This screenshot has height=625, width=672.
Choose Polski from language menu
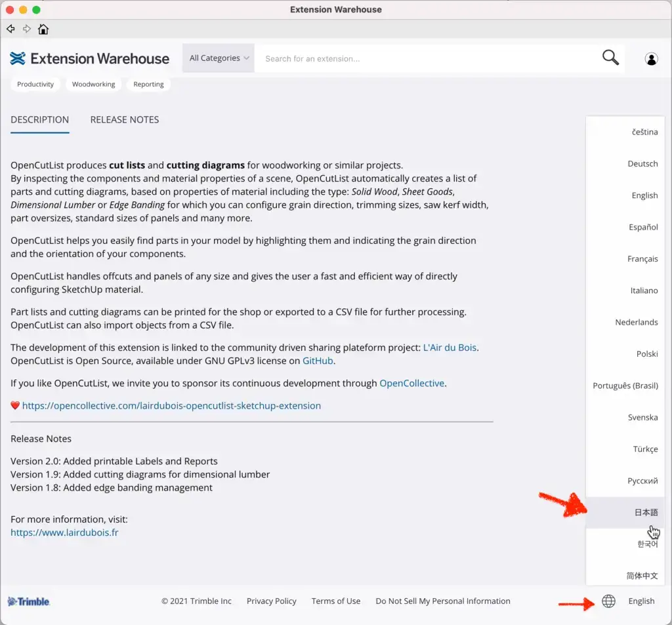click(x=625, y=354)
